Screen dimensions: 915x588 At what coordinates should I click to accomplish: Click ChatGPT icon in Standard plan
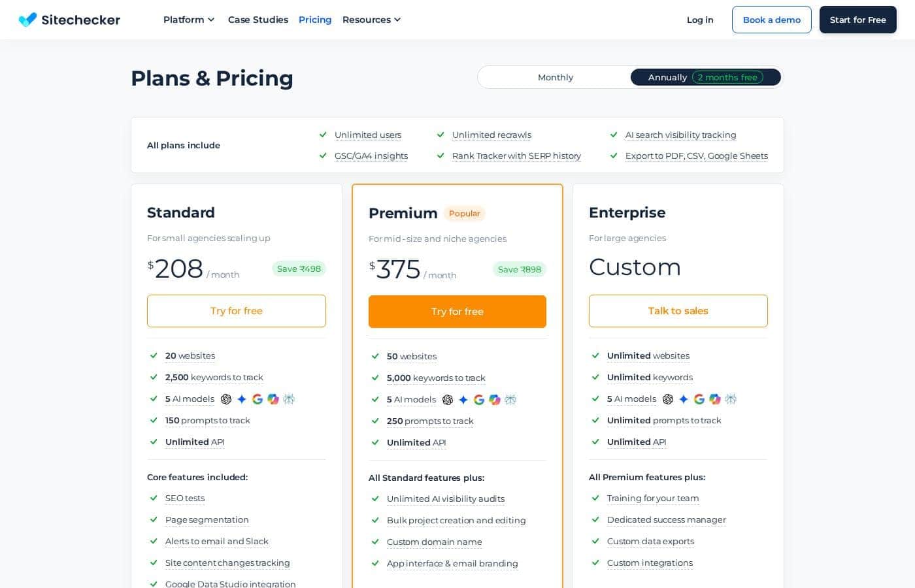coord(226,399)
